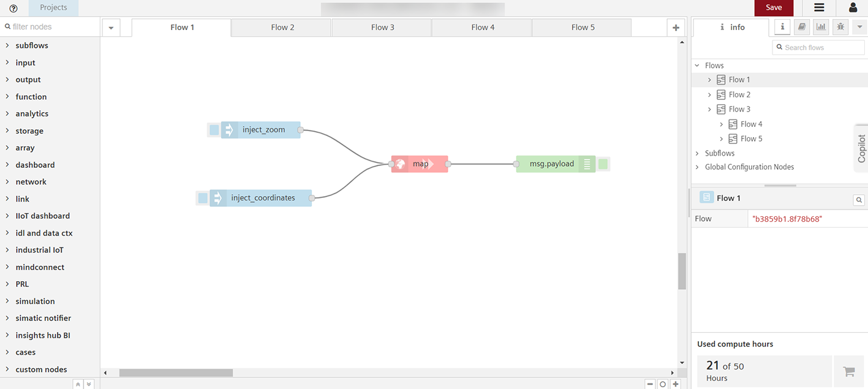The width and height of the screenshot is (868, 389).
Task: Expand Flow 4 in the info tree
Action: 721,124
